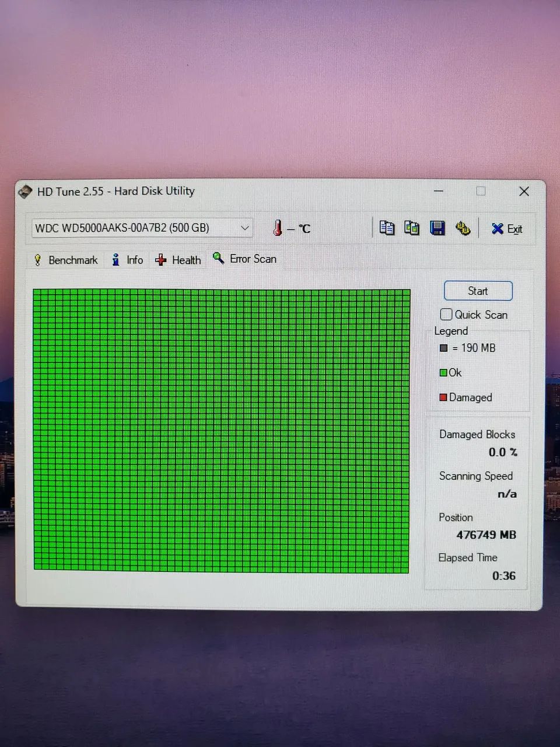Screen dimensions: 560x747
Task: Switch to the Info tab
Action: 128,260
